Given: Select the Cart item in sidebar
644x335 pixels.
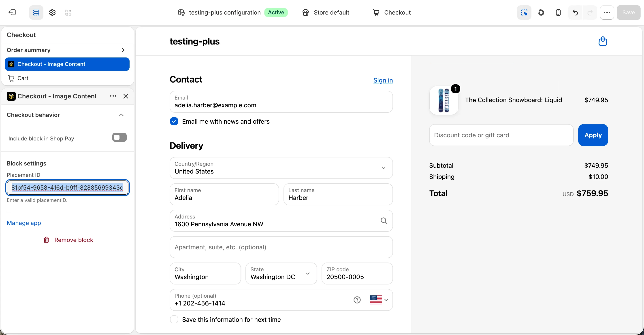Looking at the screenshot, I should click(67, 78).
